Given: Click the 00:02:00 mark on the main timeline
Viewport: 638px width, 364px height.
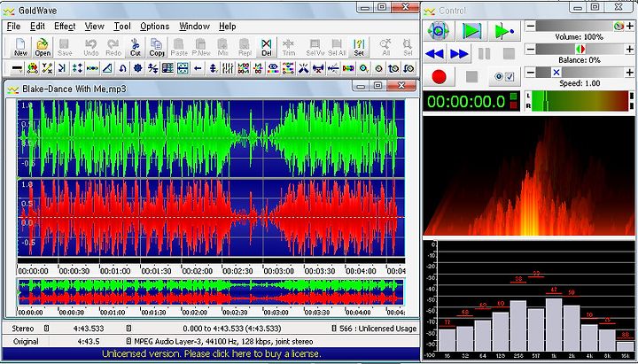Looking at the screenshot, I should coord(197,271).
